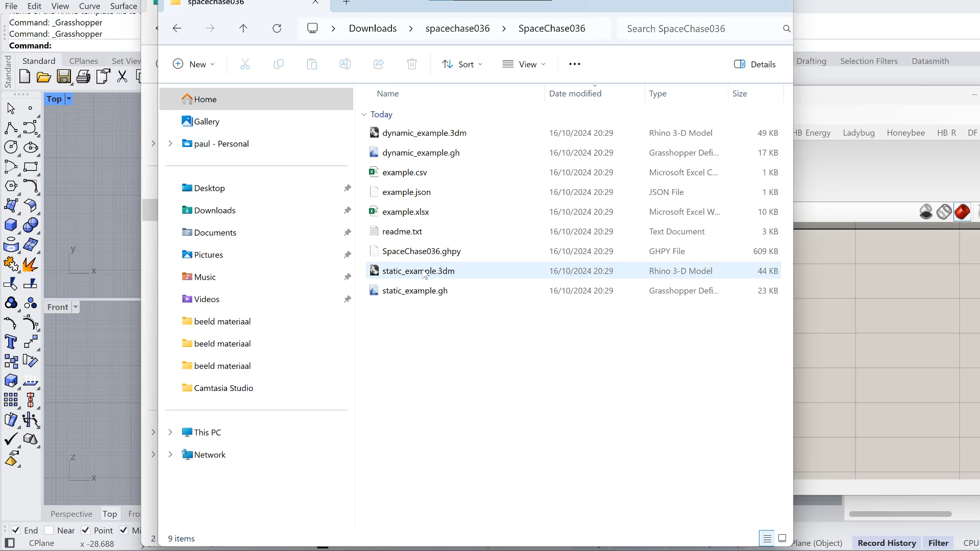
Task: Open the Curve menu in Rhino
Action: (x=89, y=6)
